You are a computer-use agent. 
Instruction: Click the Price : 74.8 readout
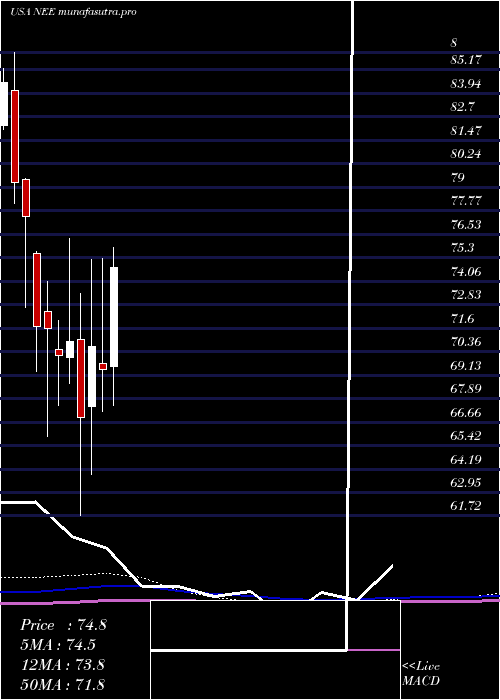63,625
